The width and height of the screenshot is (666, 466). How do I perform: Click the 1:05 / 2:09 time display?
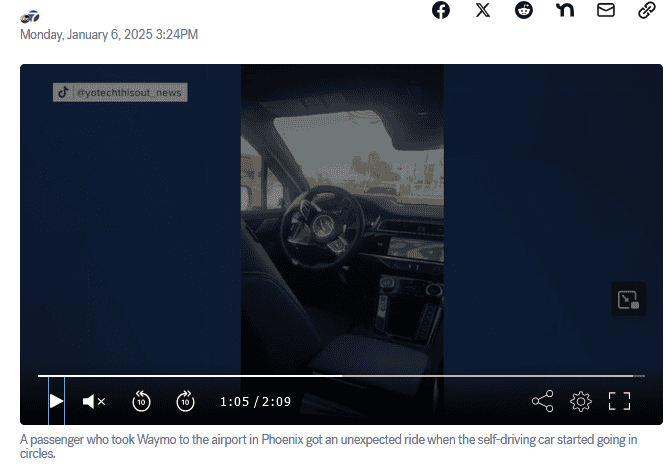point(255,401)
